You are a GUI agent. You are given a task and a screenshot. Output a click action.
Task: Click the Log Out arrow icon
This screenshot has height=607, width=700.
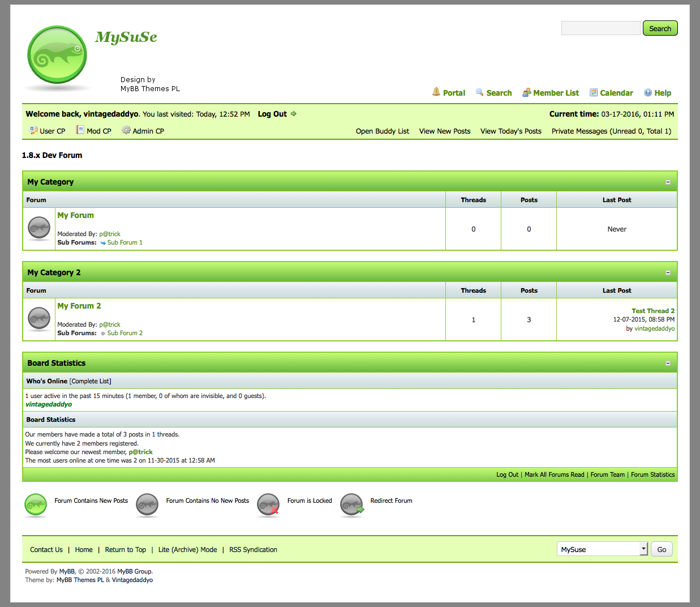294,114
